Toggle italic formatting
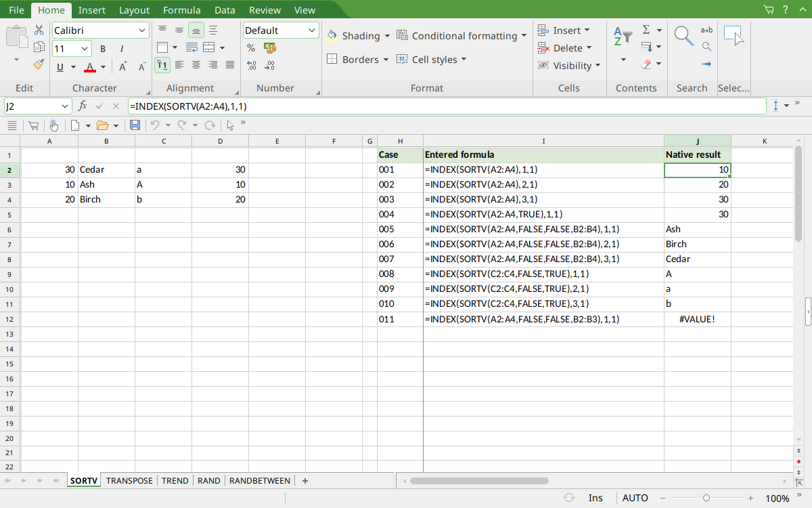This screenshot has height=508, width=812. coord(122,49)
